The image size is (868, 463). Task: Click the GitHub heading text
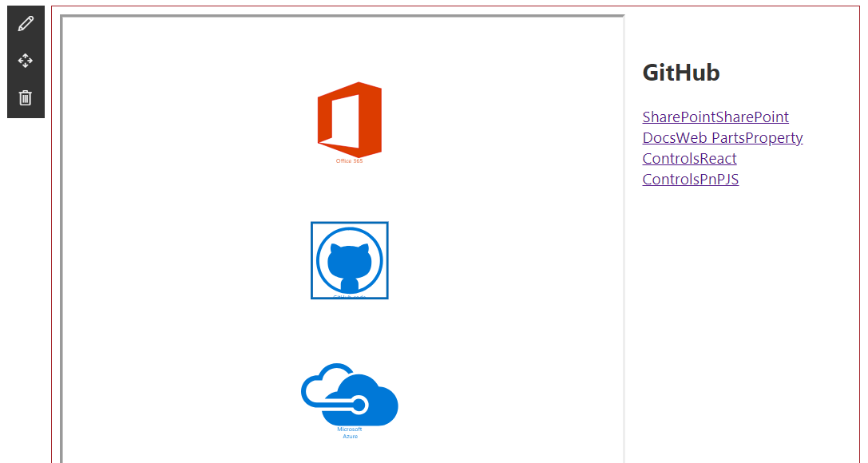[681, 73]
